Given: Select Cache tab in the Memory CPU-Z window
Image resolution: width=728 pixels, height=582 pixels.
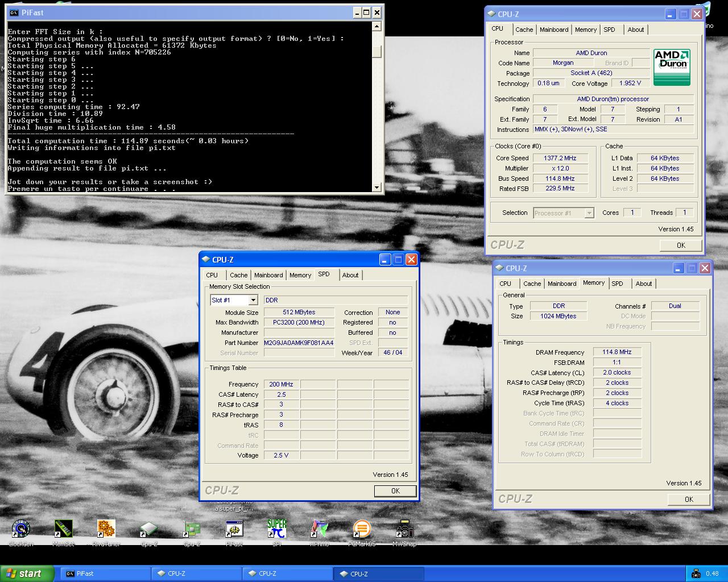Looking at the screenshot, I should 532,284.
